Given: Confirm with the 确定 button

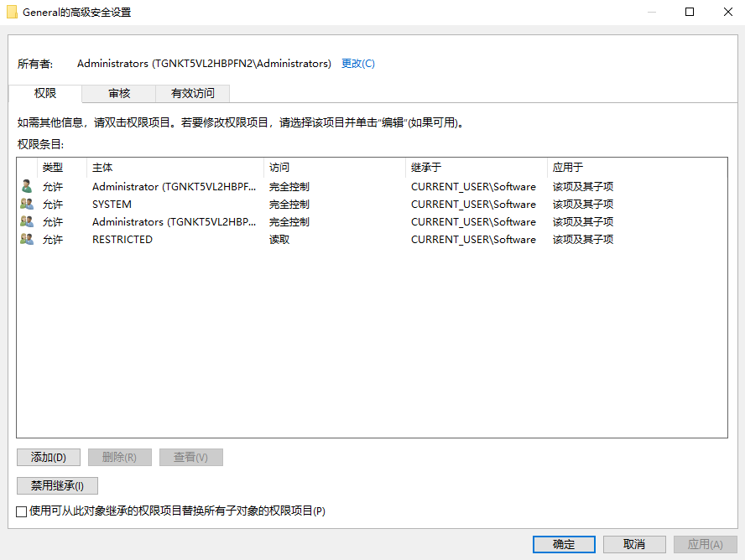Looking at the screenshot, I should point(564,544).
